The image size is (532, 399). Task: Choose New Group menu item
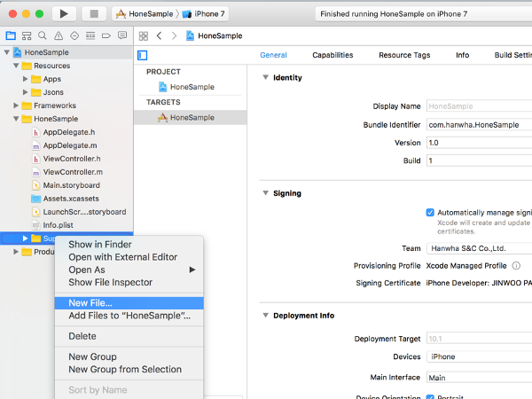tap(129, 356)
